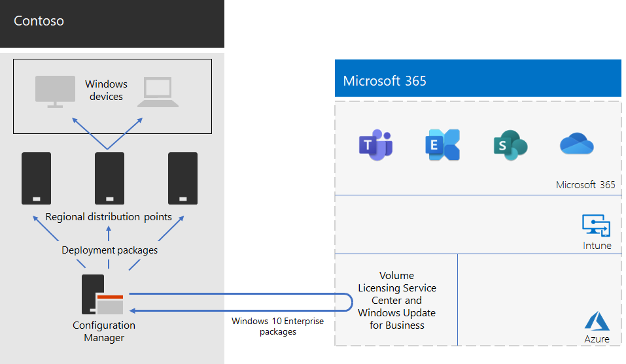Click the blue 'Microsoft 365' banner title
Viewport: 626px width, 364px height.
(385, 81)
